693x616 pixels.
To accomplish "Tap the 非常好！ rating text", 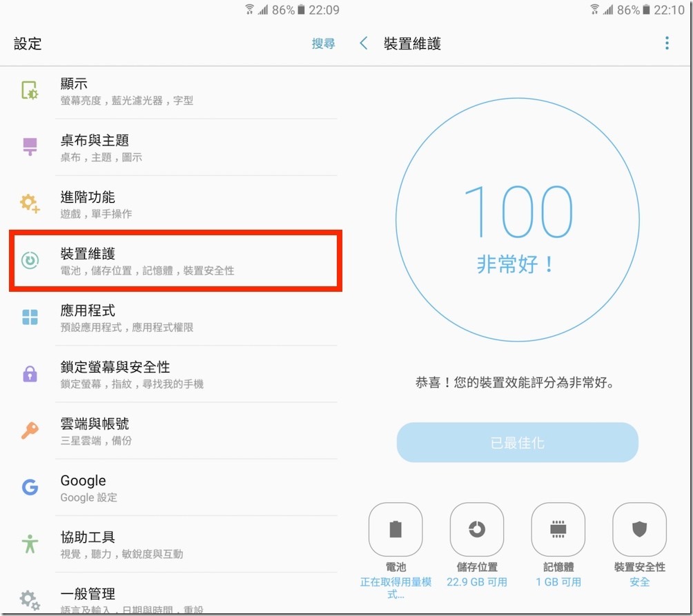I will click(x=516, y=264).
